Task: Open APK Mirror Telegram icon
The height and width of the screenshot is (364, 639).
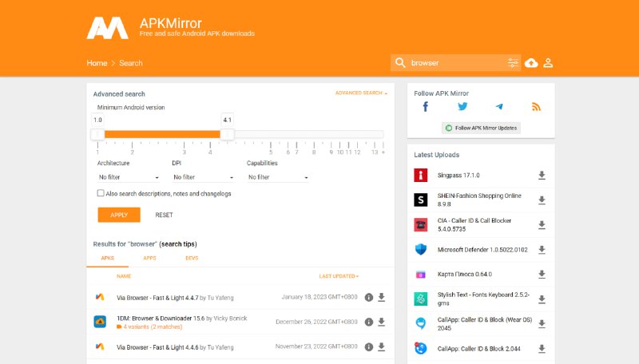Action: (499, 107)
